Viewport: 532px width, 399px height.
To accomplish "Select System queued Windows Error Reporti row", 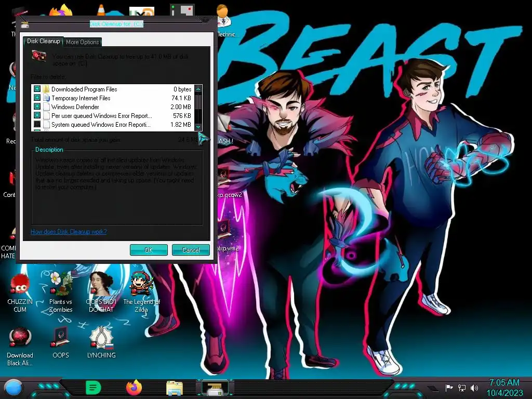I will pyautogui.click(x=101, y=125).
